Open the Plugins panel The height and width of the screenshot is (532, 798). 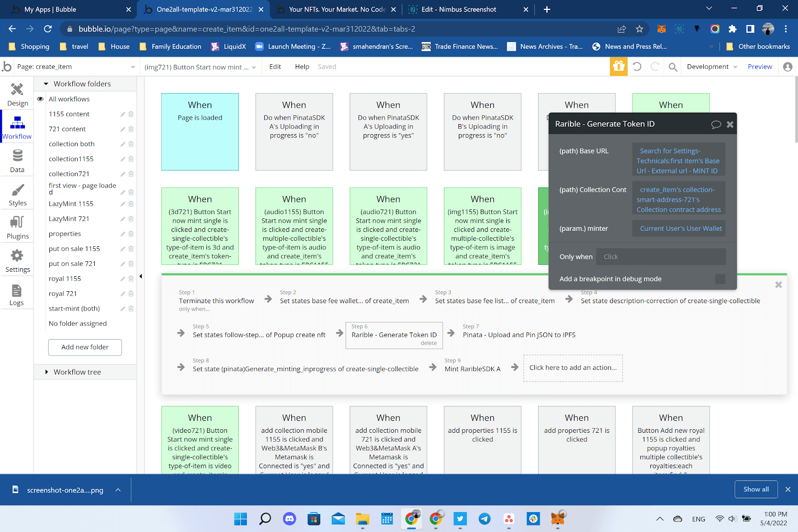tap(17, 227)
